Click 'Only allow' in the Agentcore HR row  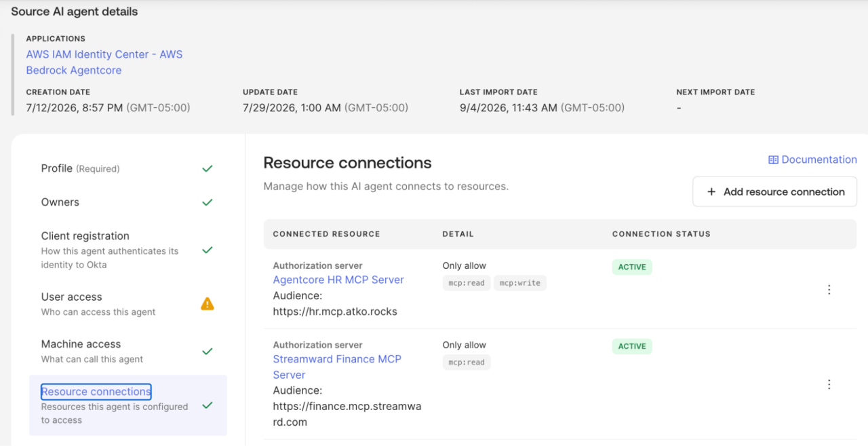coord(465,265)
